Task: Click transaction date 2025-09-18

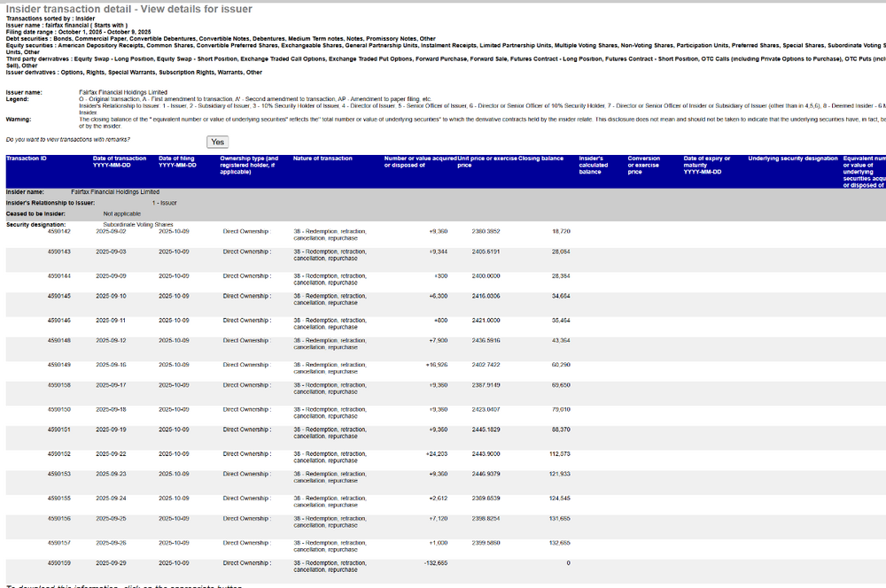Action: (111, 409)
